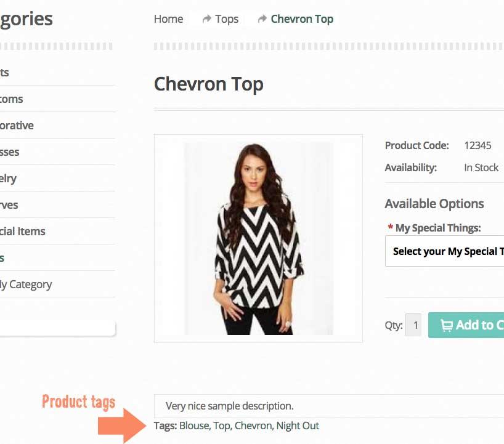Select the Scarves category in sidebar

tap(9, 205)
